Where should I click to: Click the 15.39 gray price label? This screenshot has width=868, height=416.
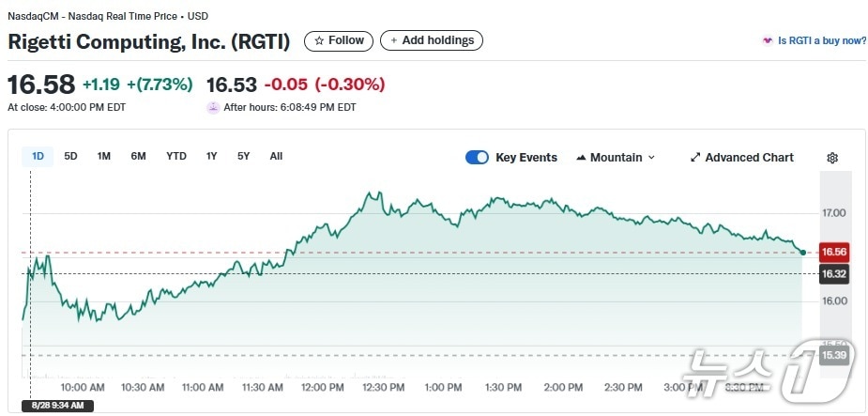tap(834, 355)
